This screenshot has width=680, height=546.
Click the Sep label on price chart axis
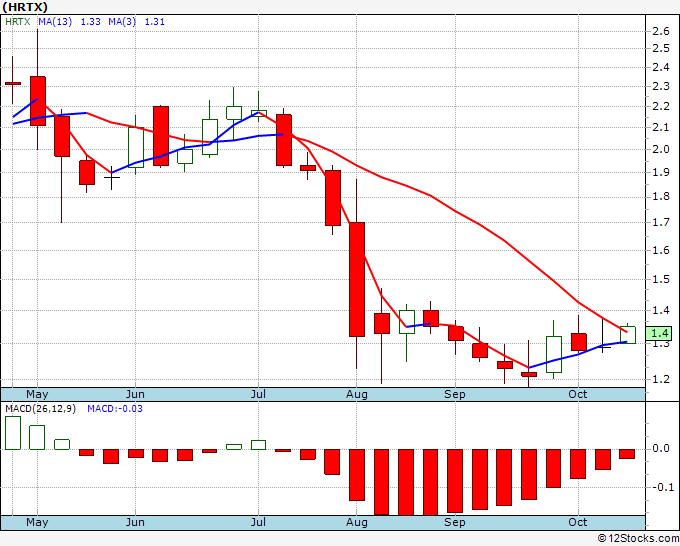pyautogui.click(x=454, y=394)
